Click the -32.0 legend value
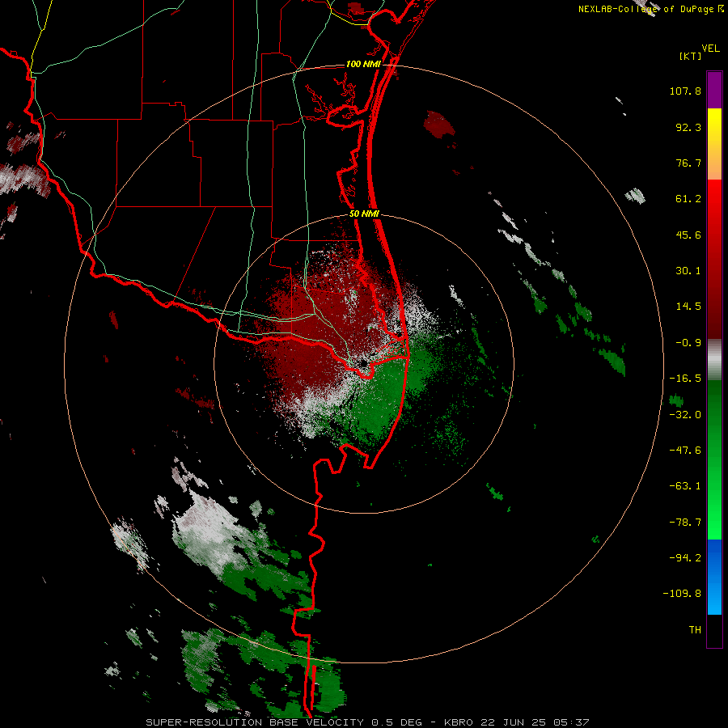 coord(685,415)
